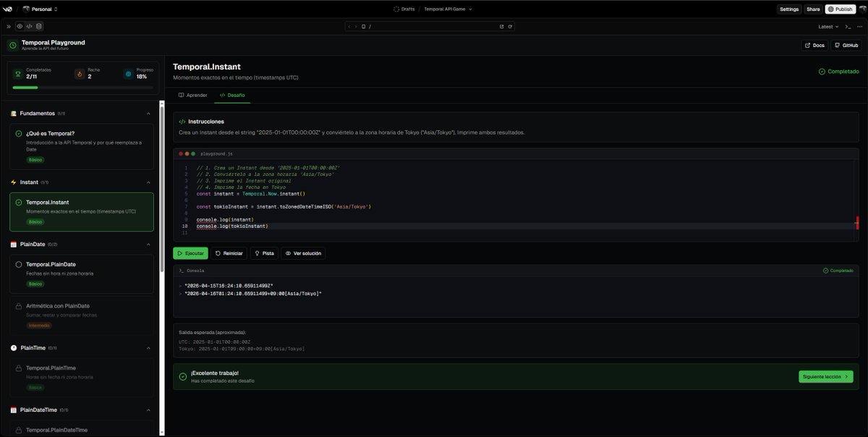
Task: Click the browser back arrow
Action: (350, 26)
